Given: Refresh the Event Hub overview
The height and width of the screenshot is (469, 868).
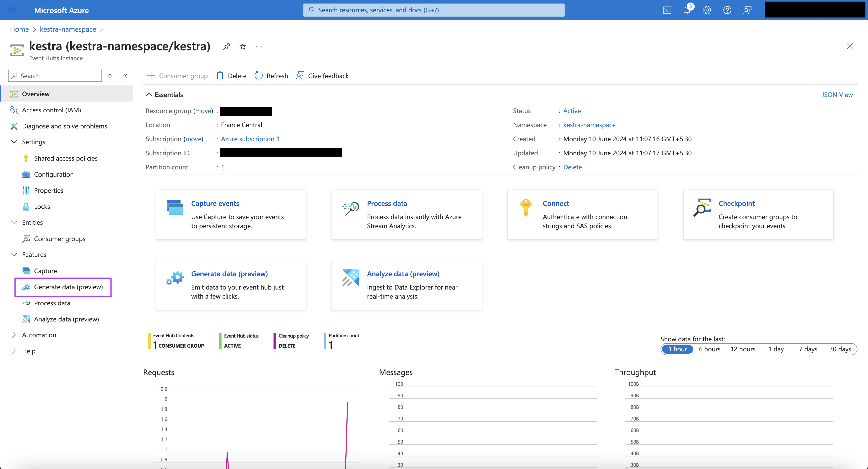Looking at the screenshot, I should 271,75.
